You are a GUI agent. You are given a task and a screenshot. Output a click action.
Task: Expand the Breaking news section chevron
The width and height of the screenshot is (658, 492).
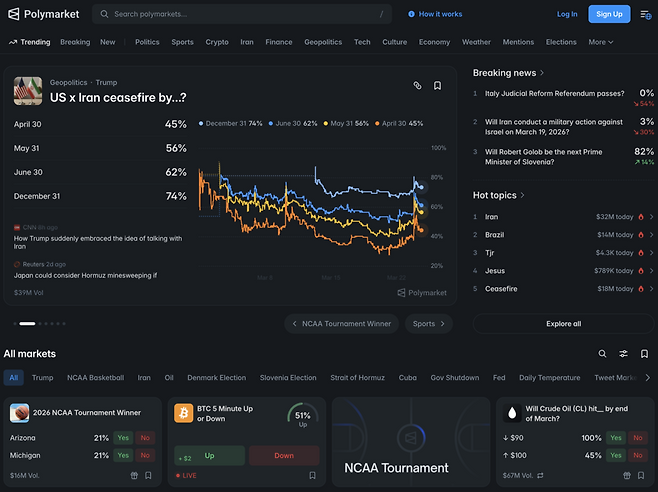pyautogui.click(x=542, y=73)
